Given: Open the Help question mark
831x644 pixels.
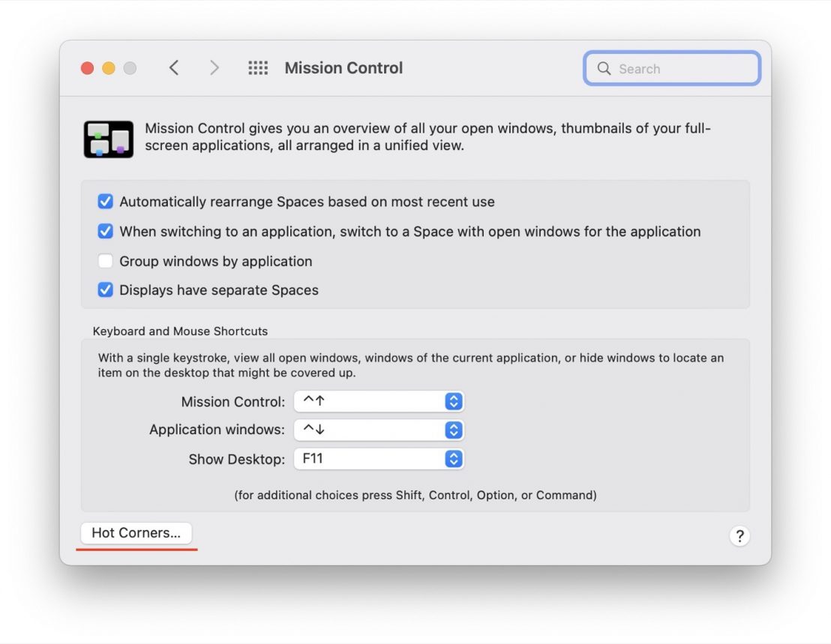Looking at the screenshot, I should click(739, 536).
